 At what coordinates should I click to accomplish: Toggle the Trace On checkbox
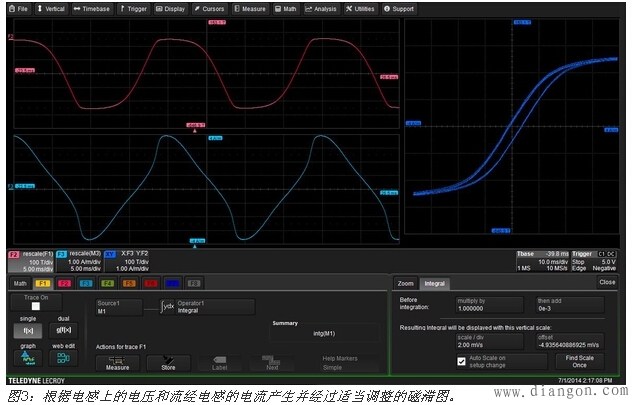click(35, 306)
